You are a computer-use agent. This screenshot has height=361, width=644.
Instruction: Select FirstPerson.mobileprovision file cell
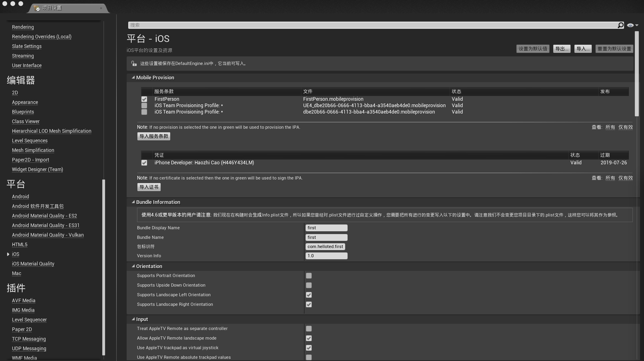[333, 99]
